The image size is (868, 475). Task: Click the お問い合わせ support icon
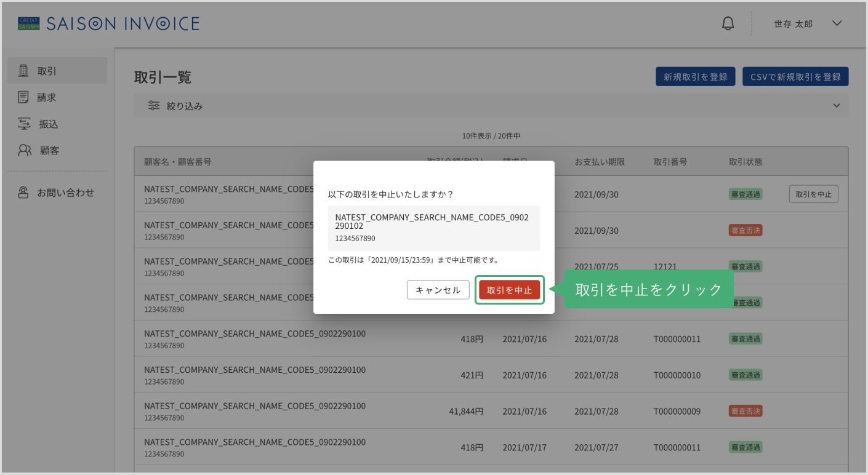(24, 193)
